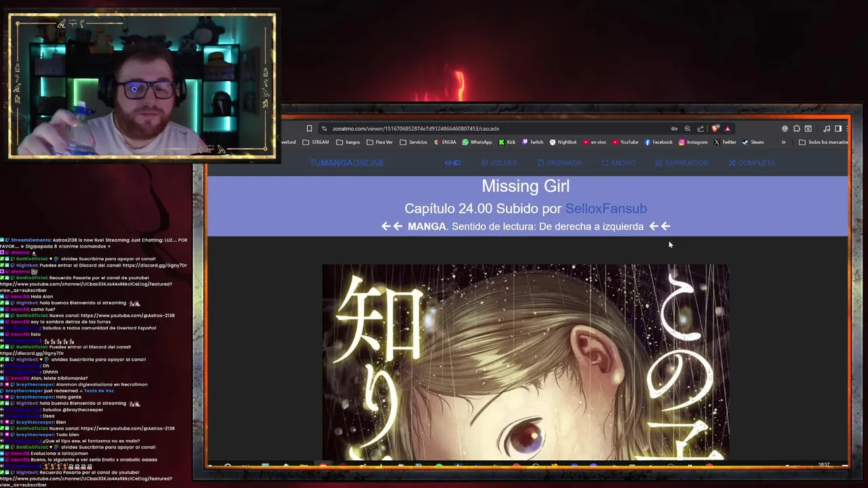Open the media control music note icon
868x488 pixels.
pos(827,129)
